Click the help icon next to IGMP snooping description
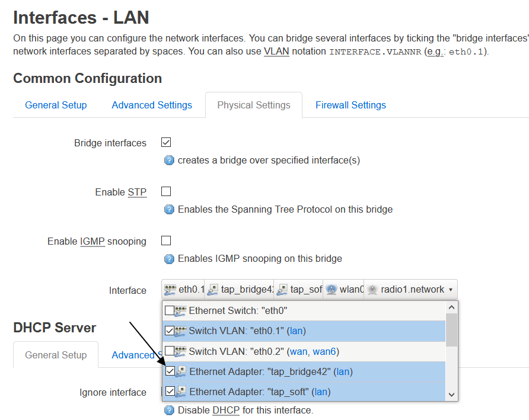Viewport: 529px width, 420px height. pos(169,258)
